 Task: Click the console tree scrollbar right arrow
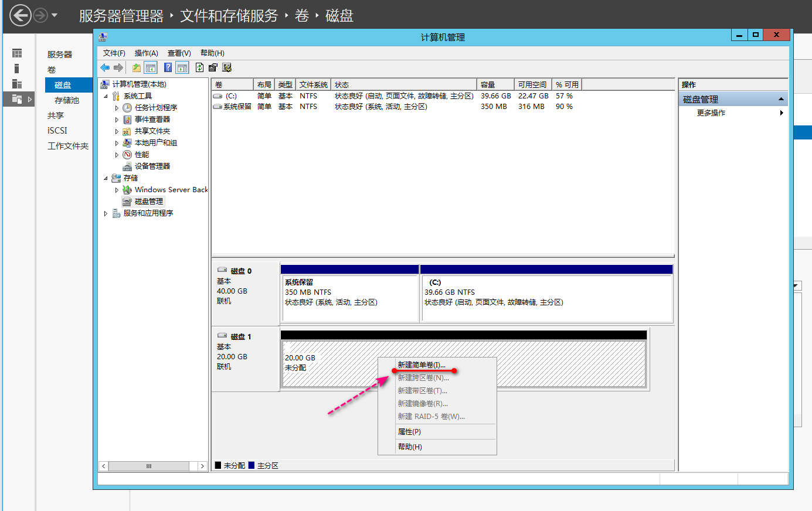(x=203, y=466)
